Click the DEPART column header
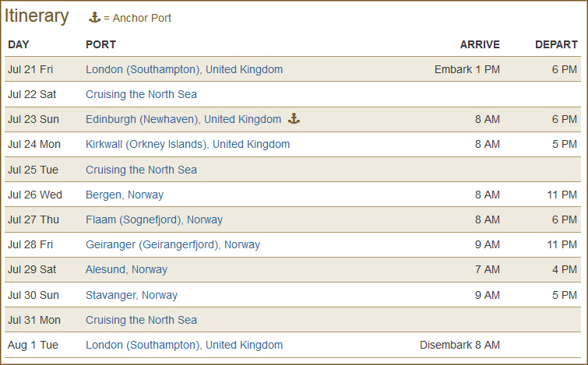This screenshot has height=365, width=588. pos(557,44)
